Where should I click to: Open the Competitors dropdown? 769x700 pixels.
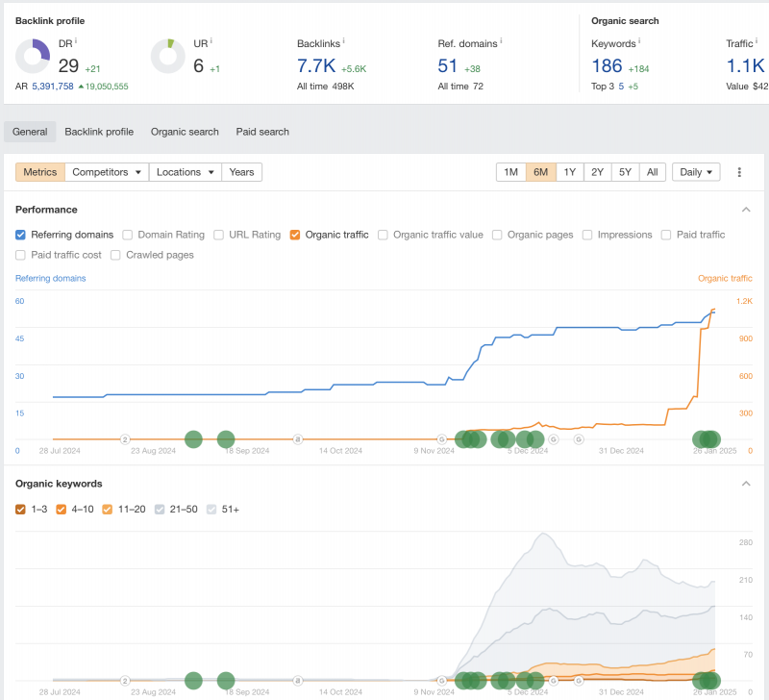pos(106,172)
